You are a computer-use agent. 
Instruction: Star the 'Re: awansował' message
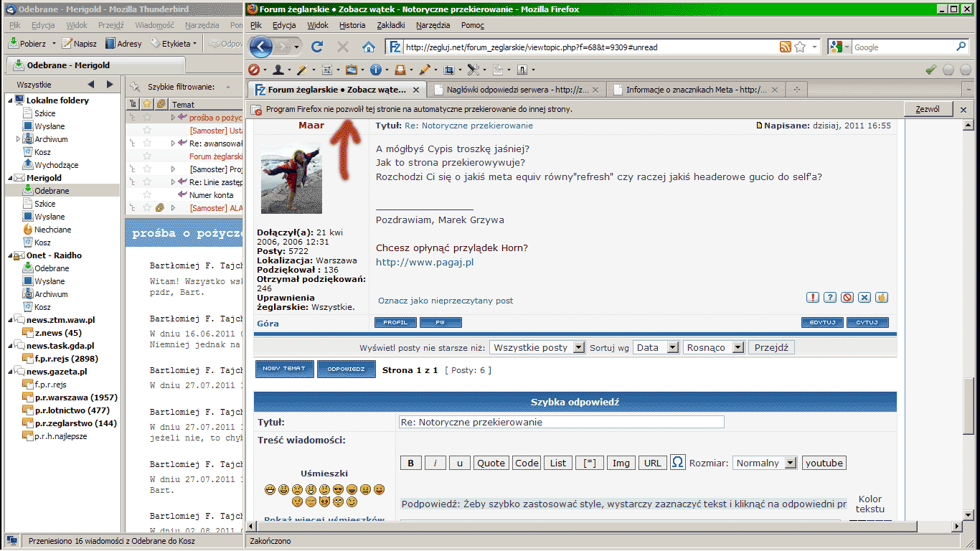coord(147,143)
